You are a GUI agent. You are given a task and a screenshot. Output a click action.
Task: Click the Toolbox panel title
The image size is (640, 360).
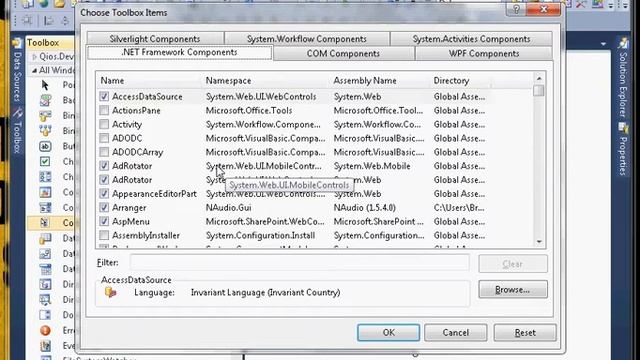point(43,42)
